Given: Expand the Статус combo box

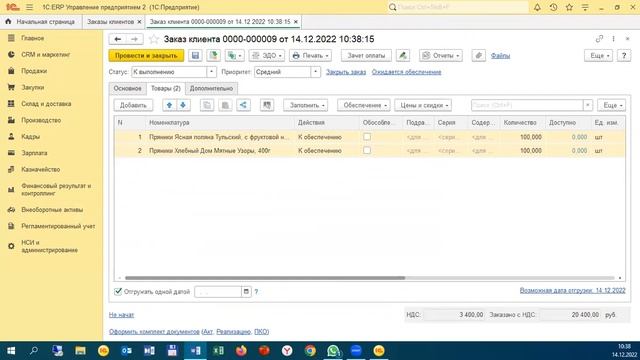Looking at the screenshot, I should [211, 72].
